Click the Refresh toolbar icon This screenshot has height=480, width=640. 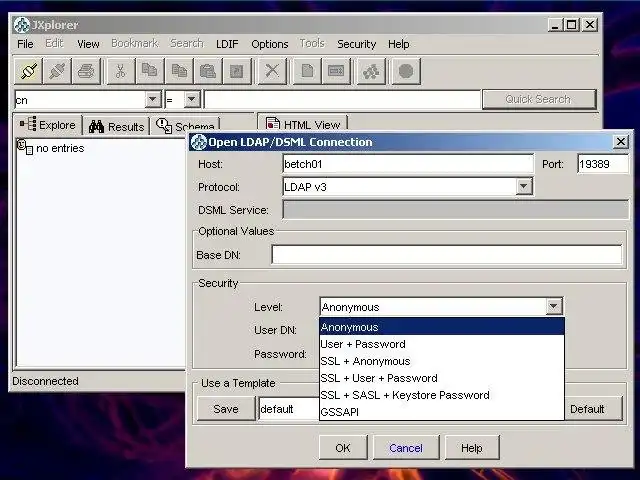[371, 71]
